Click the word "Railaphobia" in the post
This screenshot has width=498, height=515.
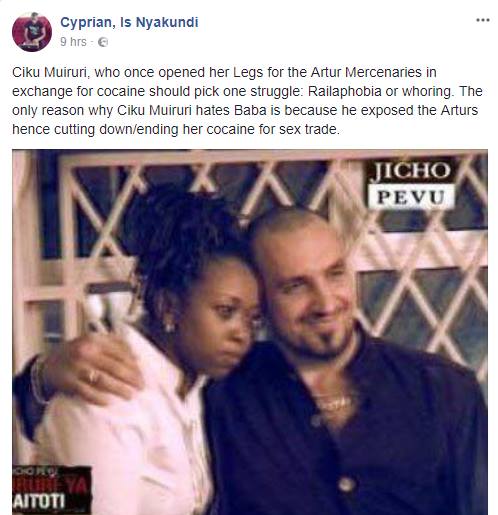(x=344, y=91)
